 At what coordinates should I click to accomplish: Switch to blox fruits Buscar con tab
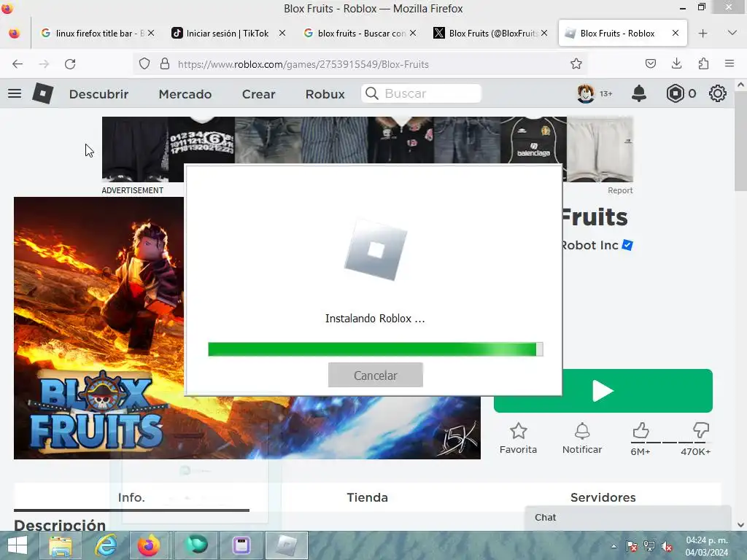pos(359,34)
